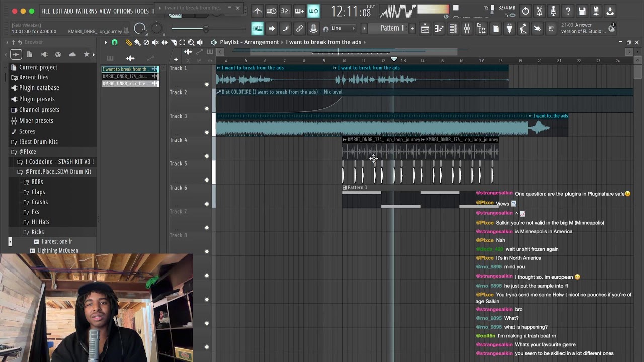Toggle loop recording button
This screenshot has width=644, height=362.
pos(313,11)
